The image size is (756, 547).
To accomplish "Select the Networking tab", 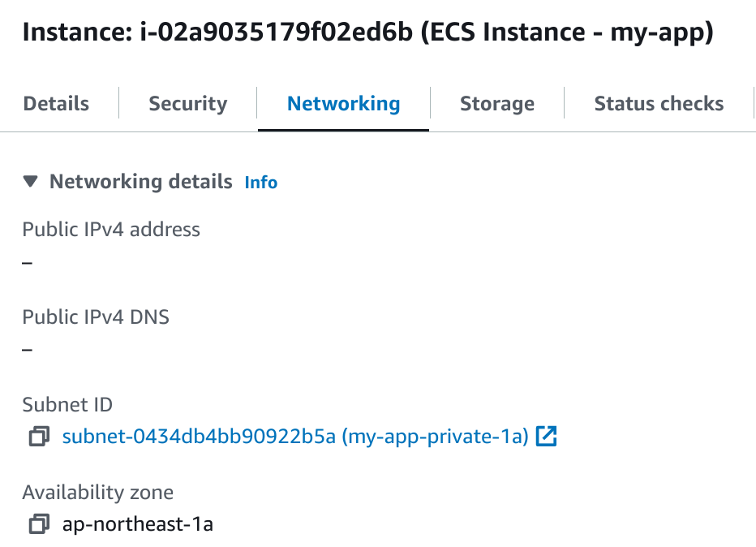I will click(343, 104).
